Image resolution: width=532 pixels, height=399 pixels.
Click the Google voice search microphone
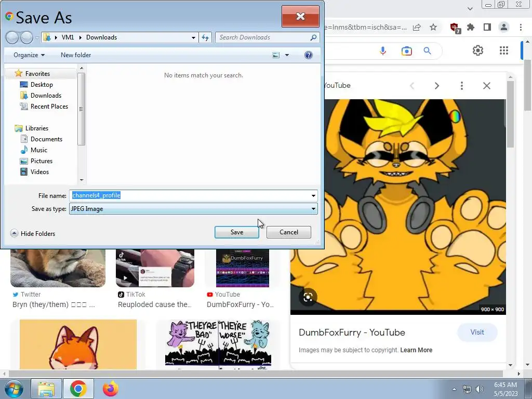coord(383,51)
